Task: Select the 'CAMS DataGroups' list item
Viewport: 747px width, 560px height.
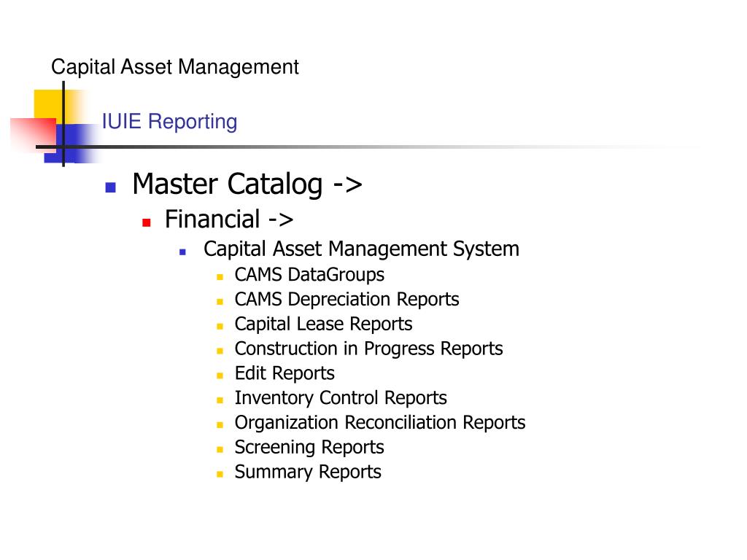Action: [x=309, y=275]
